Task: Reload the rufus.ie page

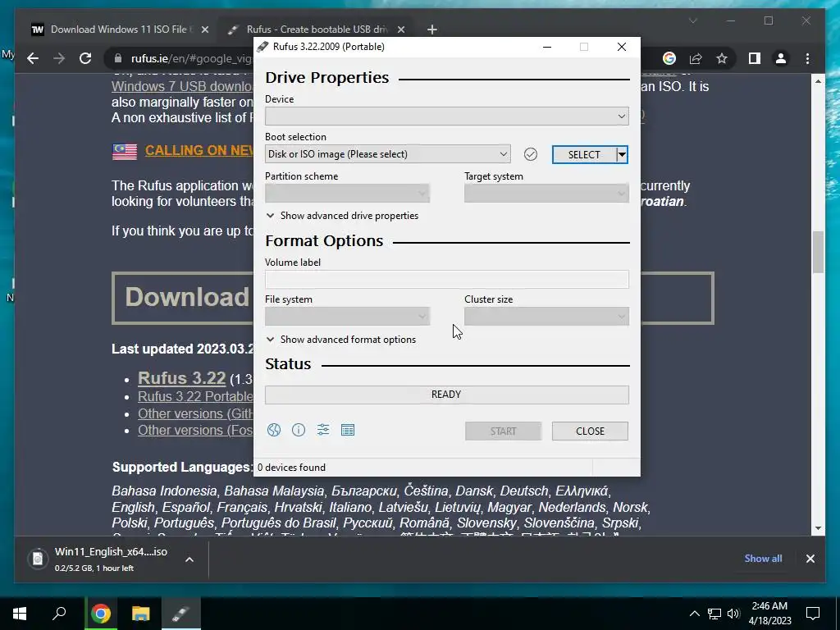Action: 85,58
